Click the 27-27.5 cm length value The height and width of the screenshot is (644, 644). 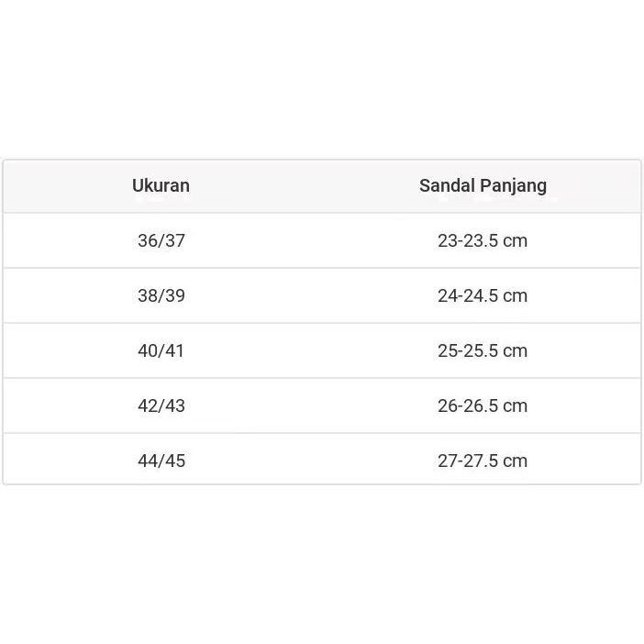point(483,461)
